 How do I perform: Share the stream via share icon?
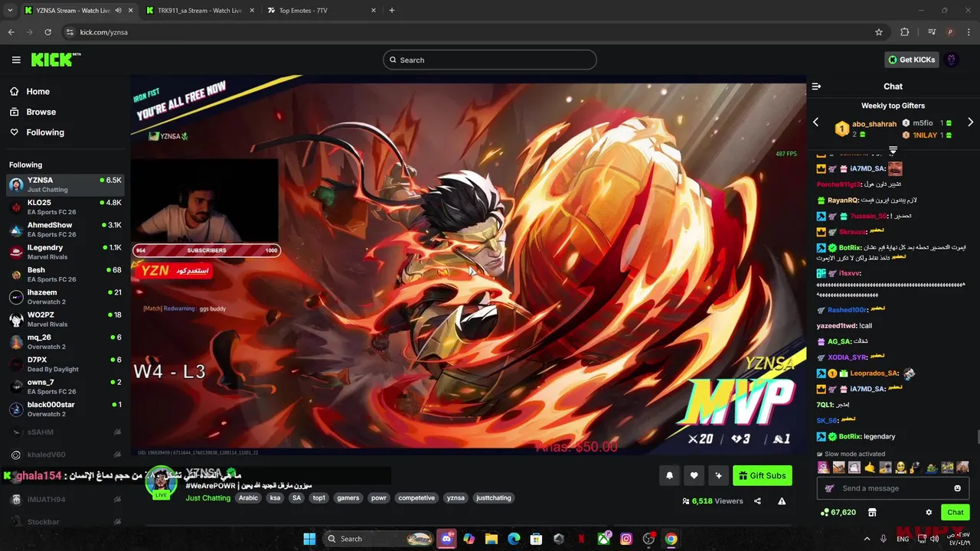coord(757,501)
